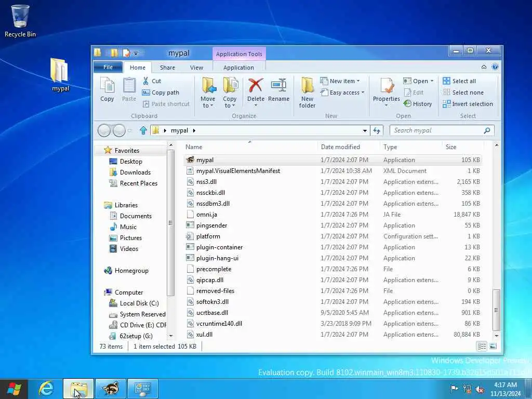Switch to the Share tab
532x399 pixels.
coord(167,68)
